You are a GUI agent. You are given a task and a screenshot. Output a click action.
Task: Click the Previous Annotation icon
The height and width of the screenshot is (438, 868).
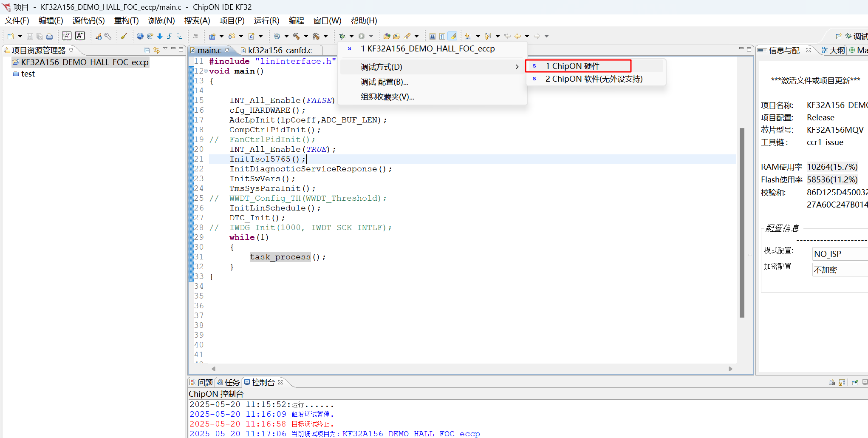point(488,36)
